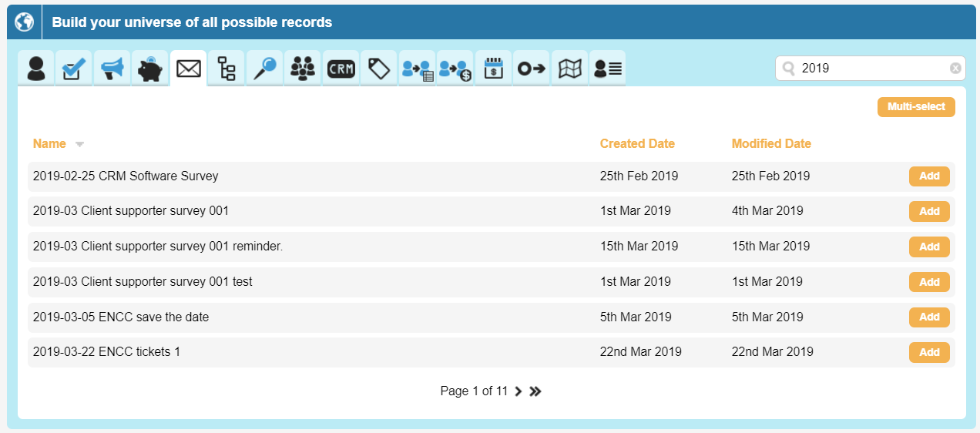Go to next page of results
The width and height of the screenshot is (980, 433).
[519, 391]
